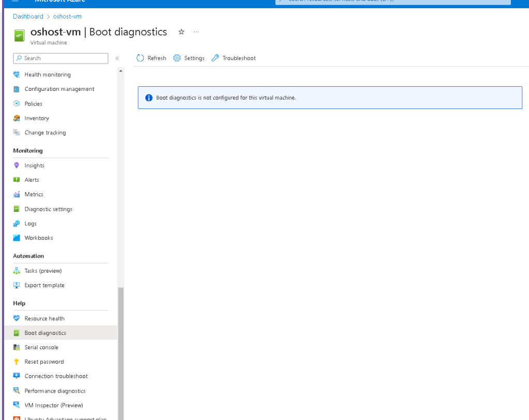This screenshot has width=529, height=420.
Task: Click the magnifier icon in sidebar search
Action: (19, 58)
